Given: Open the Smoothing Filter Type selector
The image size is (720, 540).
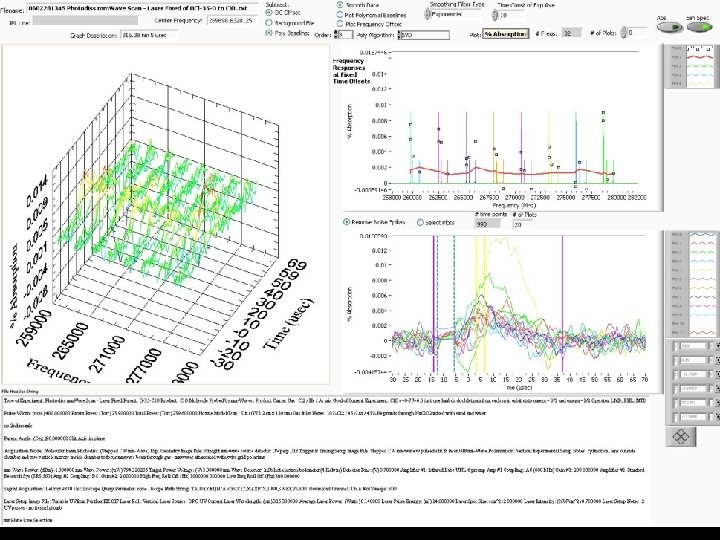Looking at the screenshot, I should point(452,14).
